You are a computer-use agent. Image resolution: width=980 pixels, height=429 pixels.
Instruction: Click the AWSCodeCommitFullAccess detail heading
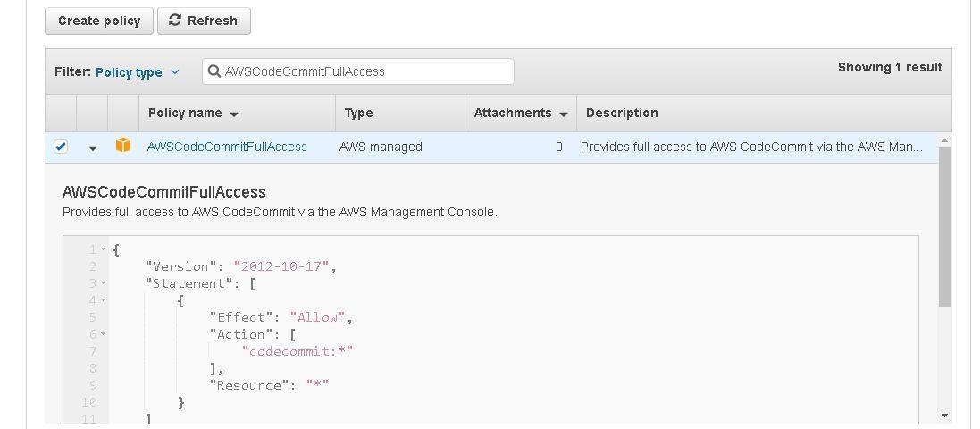164,192
